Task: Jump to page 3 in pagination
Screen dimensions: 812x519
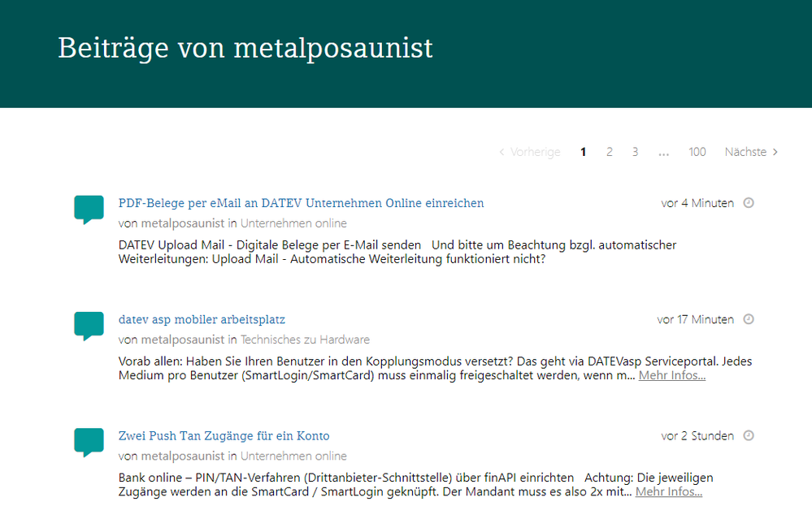Action: [x=635, y=152]
